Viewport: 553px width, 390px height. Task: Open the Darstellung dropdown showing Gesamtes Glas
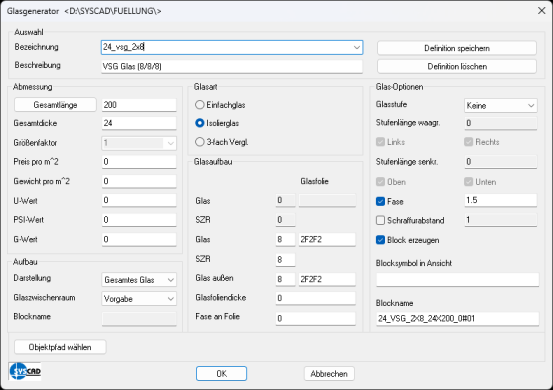coord(139,280)
